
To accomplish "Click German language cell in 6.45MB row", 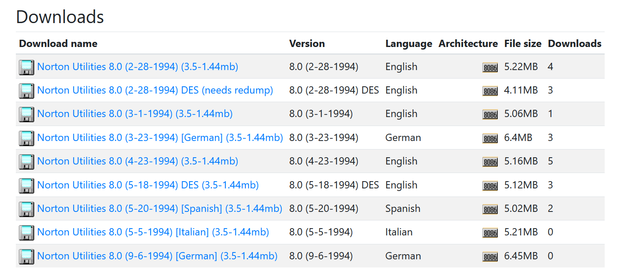I will pos(403,256).
